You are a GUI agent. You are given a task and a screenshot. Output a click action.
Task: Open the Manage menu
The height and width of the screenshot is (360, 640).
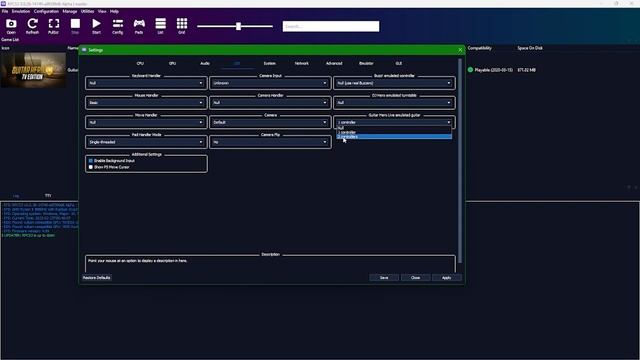70,11
